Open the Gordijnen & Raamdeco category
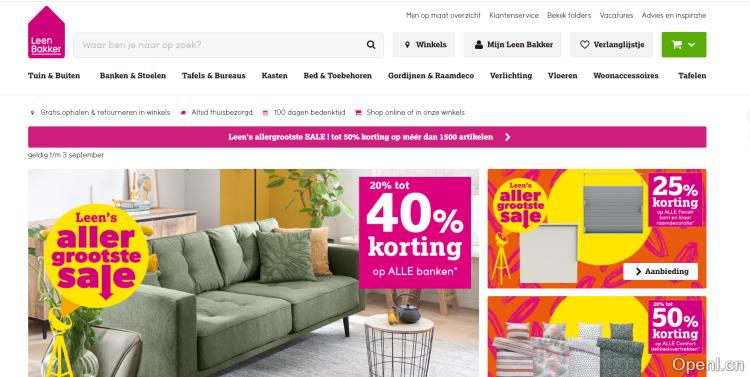Viewport: 750px width, 377px height. point(430,76)
